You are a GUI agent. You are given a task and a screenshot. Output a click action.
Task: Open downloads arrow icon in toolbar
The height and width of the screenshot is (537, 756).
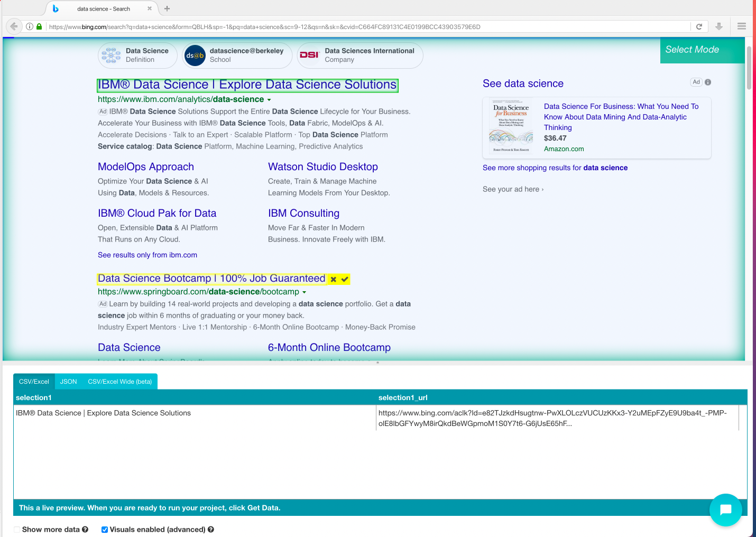coord(719,26)
